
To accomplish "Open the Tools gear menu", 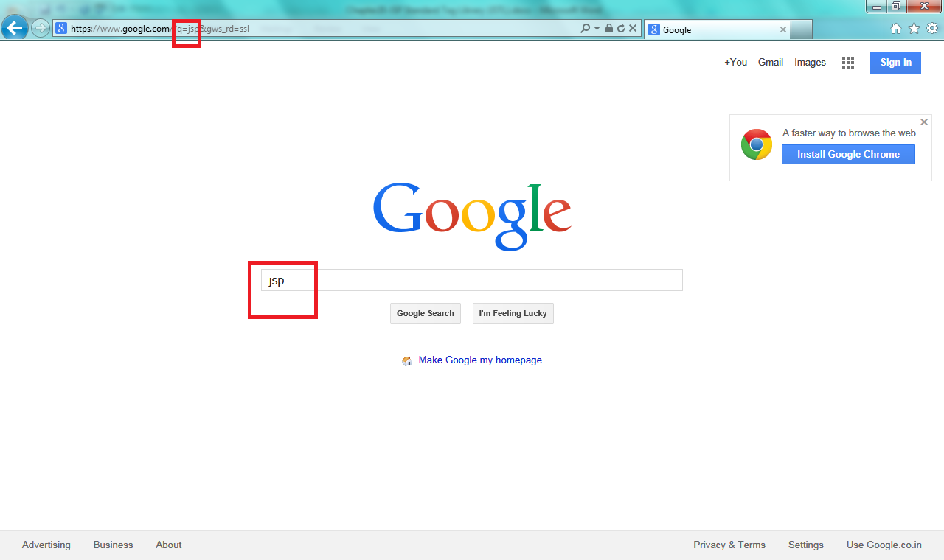I will [932, 29].
